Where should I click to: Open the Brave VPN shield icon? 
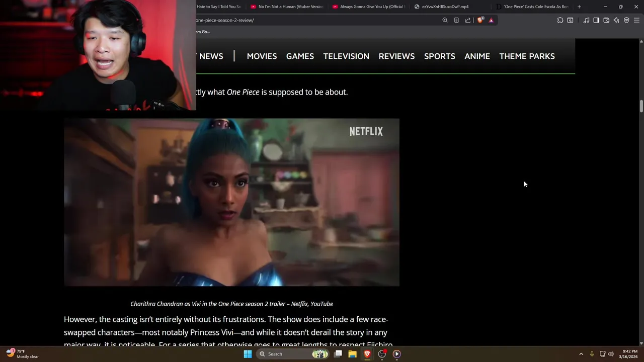(626, 20)
